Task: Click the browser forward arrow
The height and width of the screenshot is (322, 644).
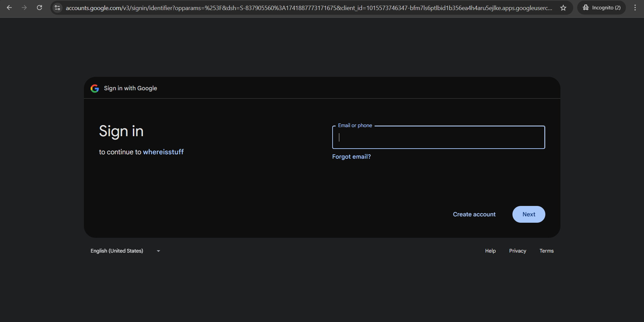Action: (24, 7)
